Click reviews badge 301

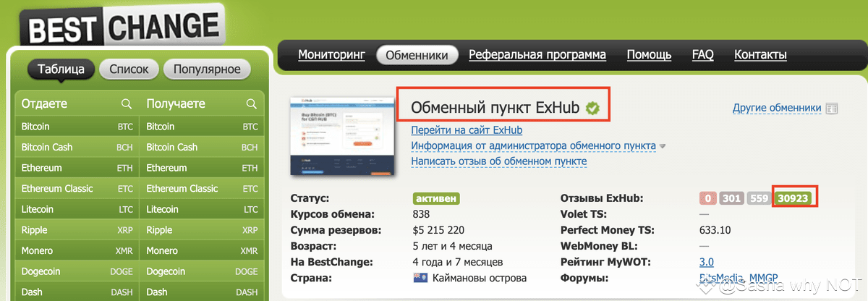point(731,198)
